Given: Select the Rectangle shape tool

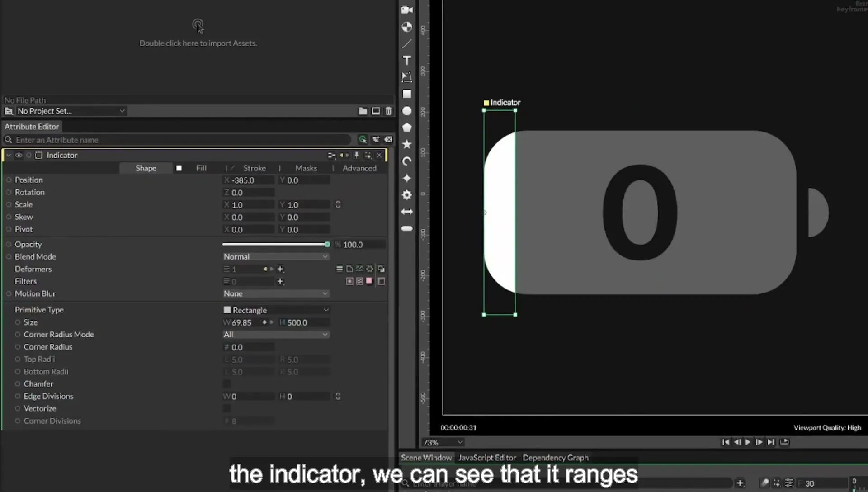Looking at the screenshot, I should pyautogui.click(x=407, y=94).
